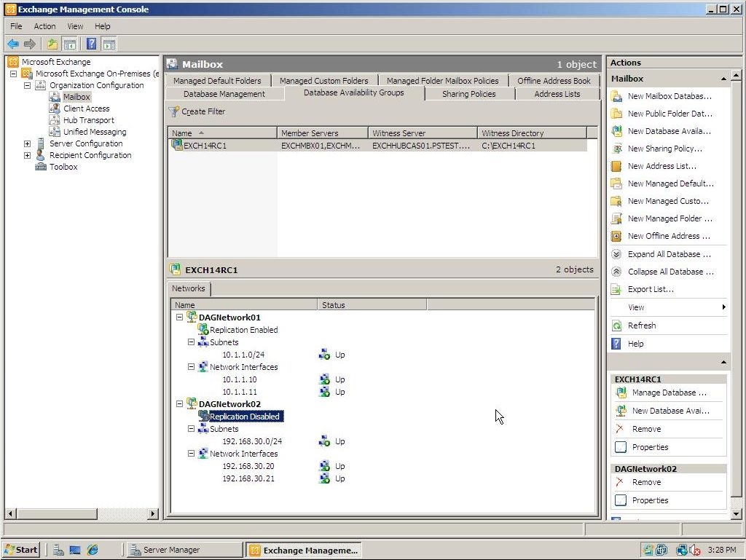
Task: Sort by the Witness Server column header
Action: click(423, 133)
